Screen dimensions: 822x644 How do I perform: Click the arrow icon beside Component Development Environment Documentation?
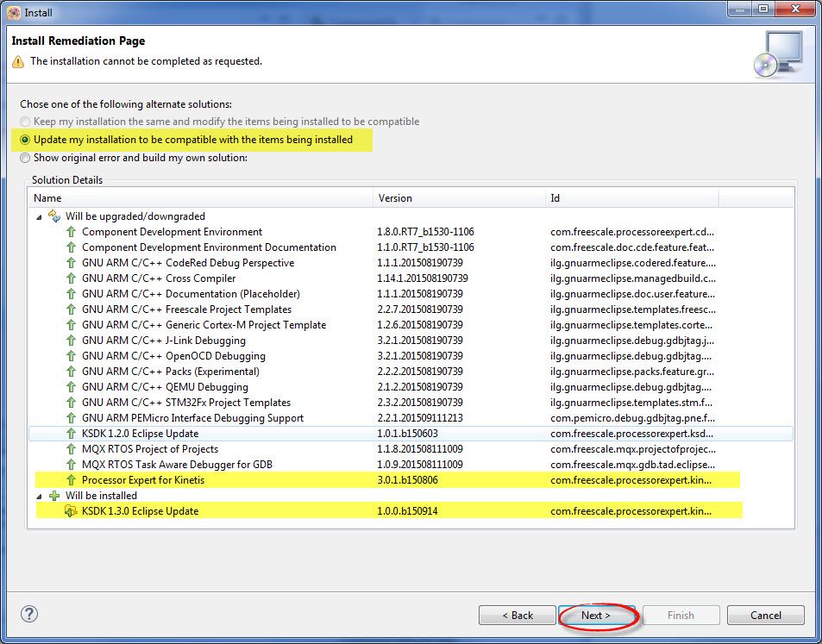tap(71, 247)
